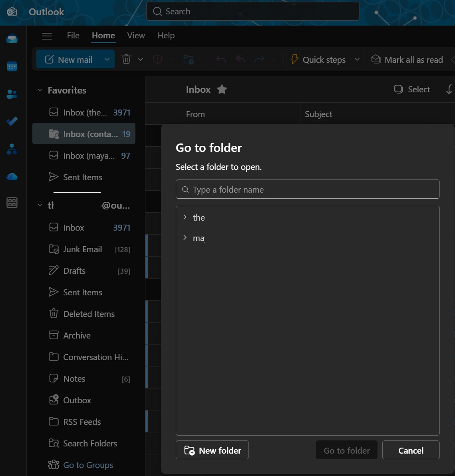The image size is (455, 476).
Task: Click the Forward arrow icon
Action: [259, 59]
